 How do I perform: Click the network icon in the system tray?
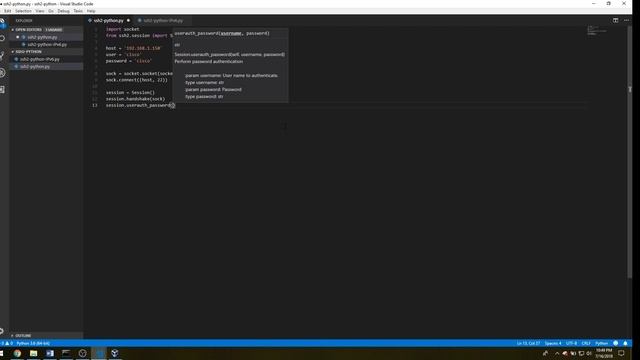tap(581, 353)
